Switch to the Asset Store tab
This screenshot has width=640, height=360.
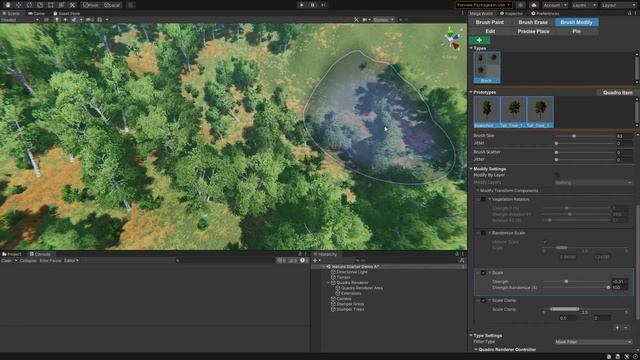pyautogui.click(x=67, y=13)
